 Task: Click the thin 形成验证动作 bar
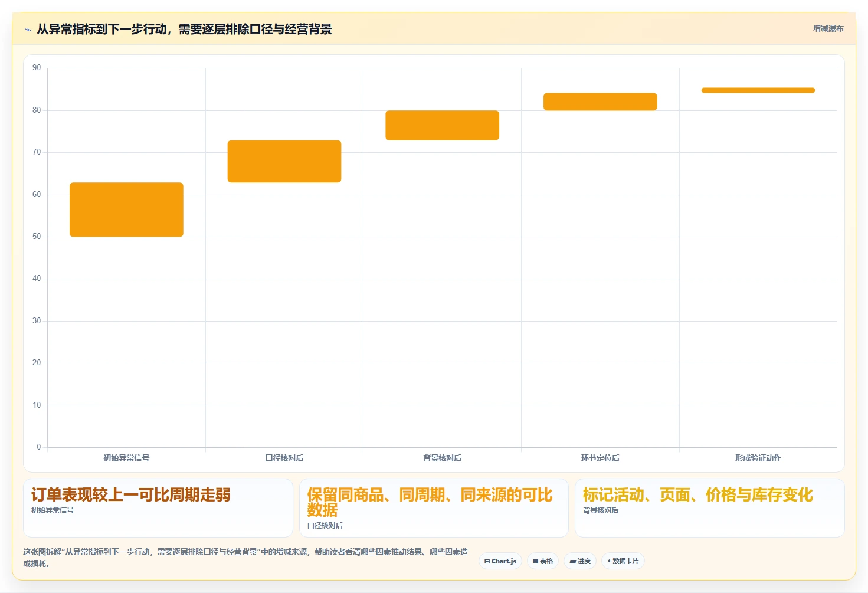(x=758, y=90)
